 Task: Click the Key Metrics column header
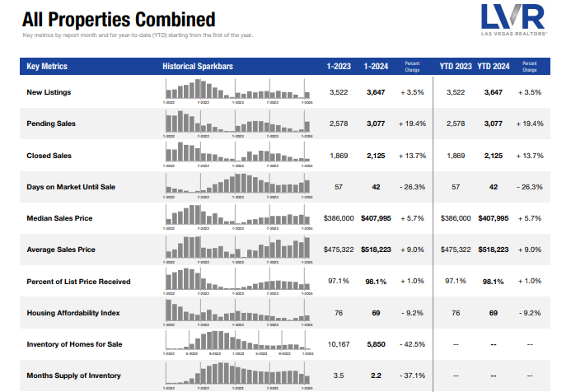click(47, 66)
